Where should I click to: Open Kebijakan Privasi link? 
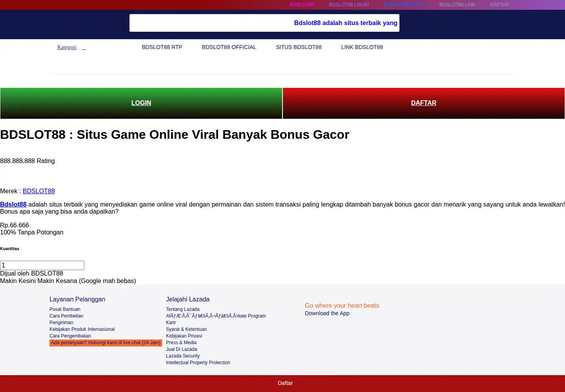184,336
